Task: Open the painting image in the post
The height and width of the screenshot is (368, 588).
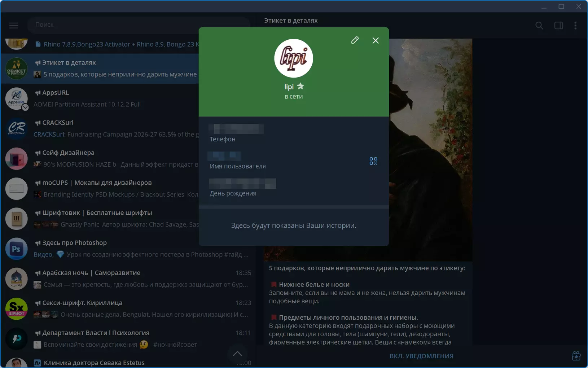Action: (x=430, y=150)
